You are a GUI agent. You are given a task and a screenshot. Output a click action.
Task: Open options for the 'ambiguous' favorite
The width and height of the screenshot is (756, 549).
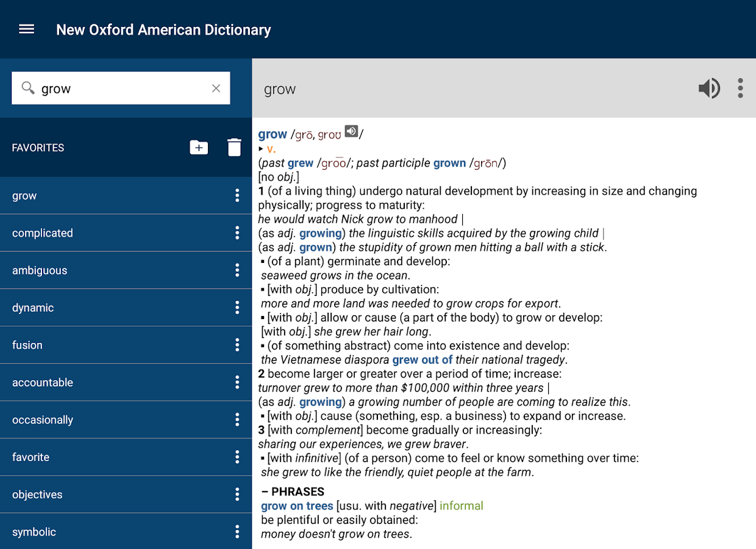pos(237,270)
